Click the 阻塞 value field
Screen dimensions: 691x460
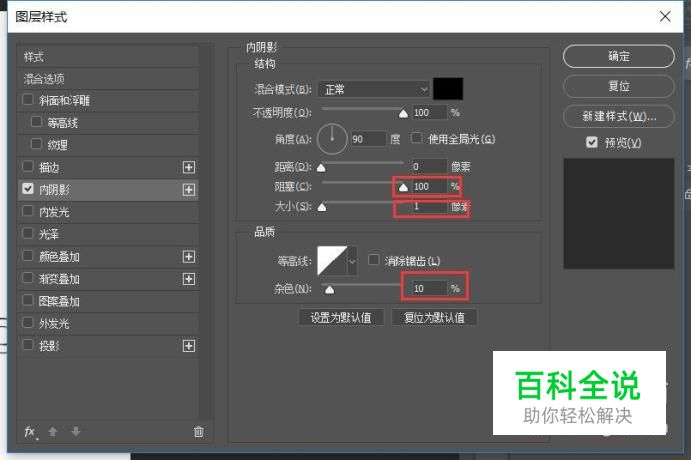430,186
